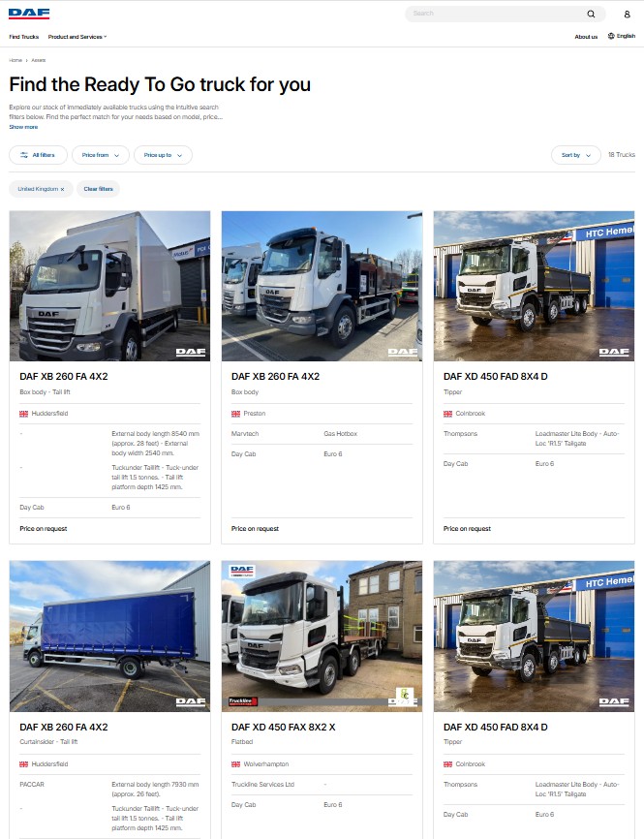
Task: Click the globe language icon
Action: 611,37
